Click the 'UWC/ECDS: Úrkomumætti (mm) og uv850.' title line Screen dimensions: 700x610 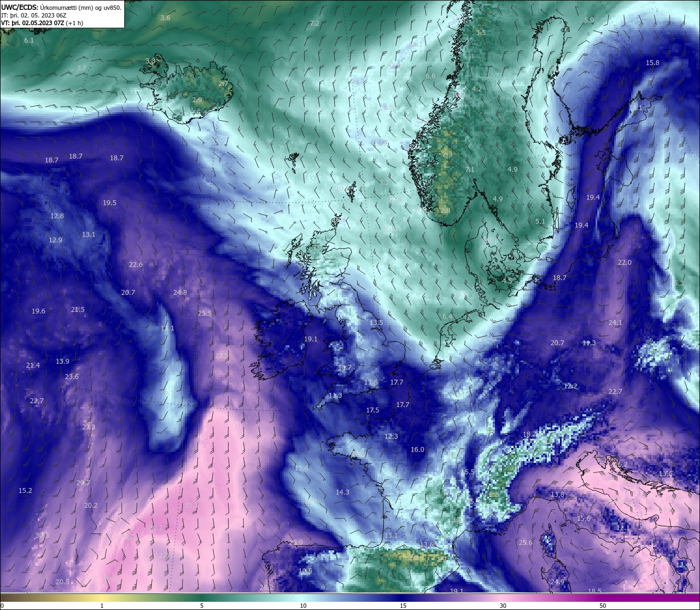(x=61, y=7)
